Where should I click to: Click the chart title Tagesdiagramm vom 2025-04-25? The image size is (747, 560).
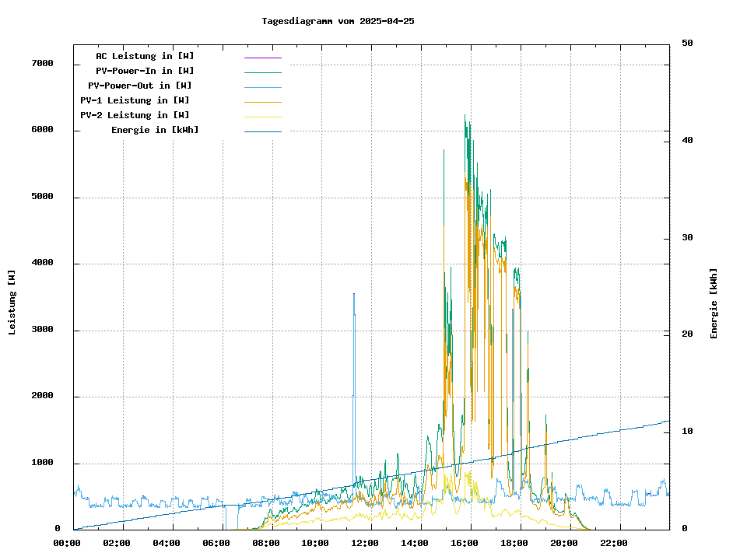pyautogui.click(x=338, y=21)
